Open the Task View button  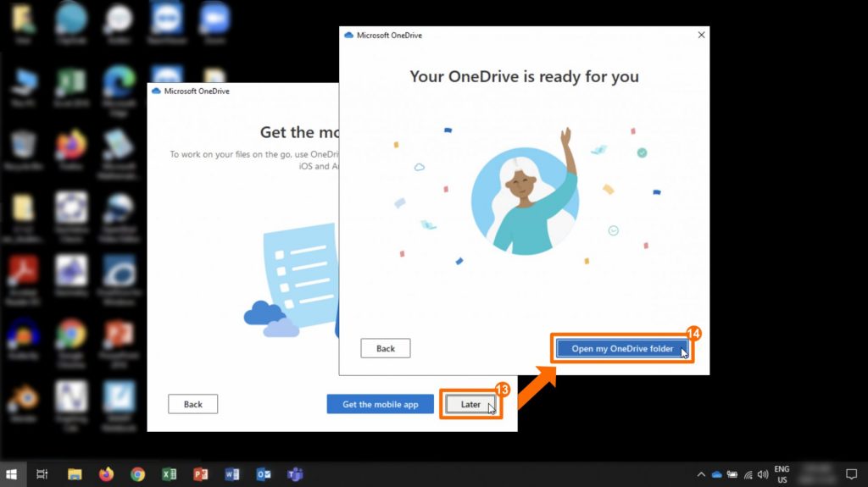point(42,474)
